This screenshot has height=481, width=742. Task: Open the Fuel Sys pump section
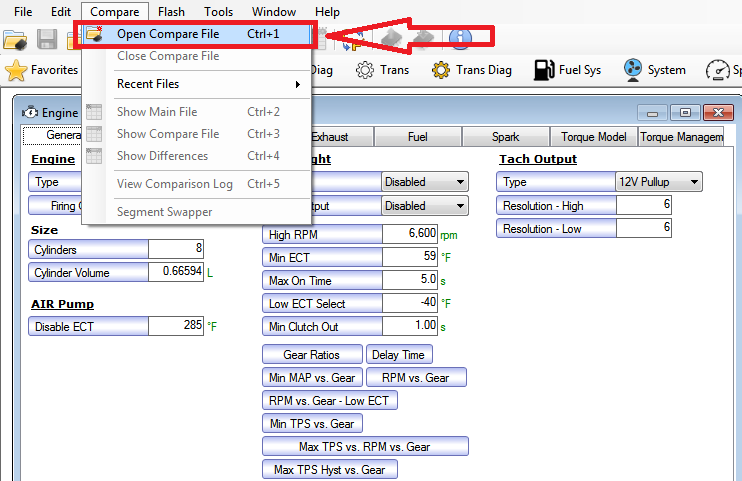[568, 70]
